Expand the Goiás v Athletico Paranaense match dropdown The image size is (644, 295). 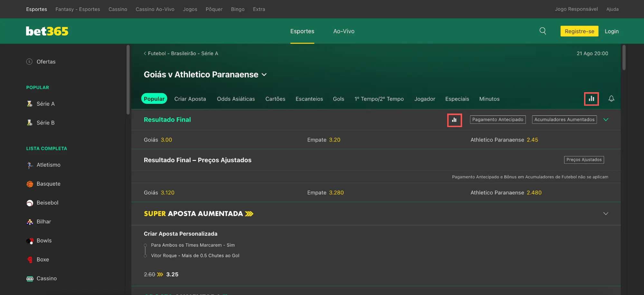pos(264,75)
